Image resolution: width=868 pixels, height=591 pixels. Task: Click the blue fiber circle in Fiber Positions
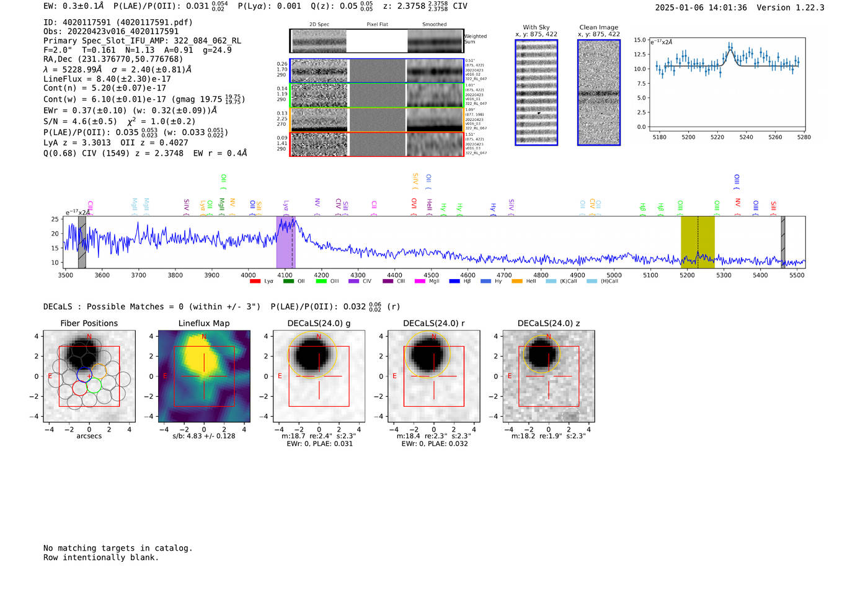(84, 375)
